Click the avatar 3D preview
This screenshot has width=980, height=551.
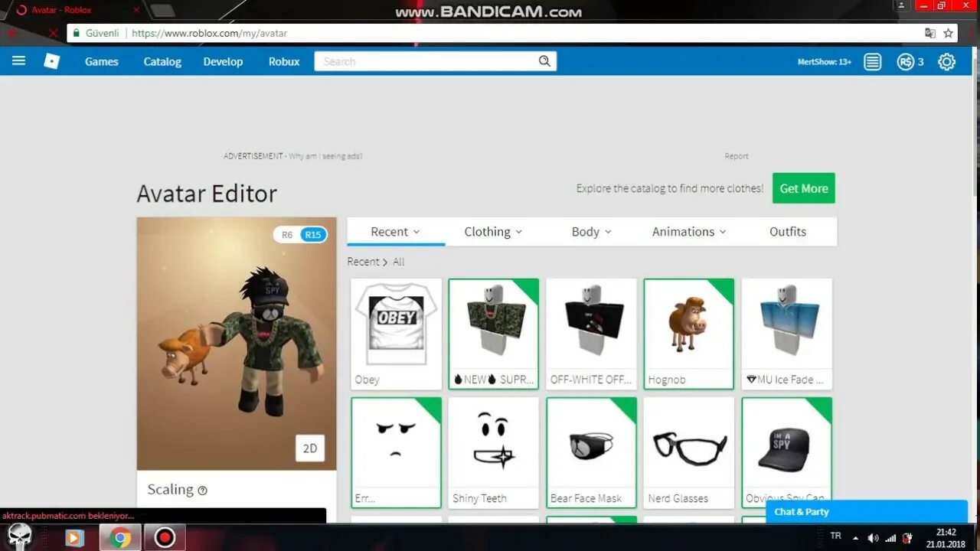click(237, 344)
